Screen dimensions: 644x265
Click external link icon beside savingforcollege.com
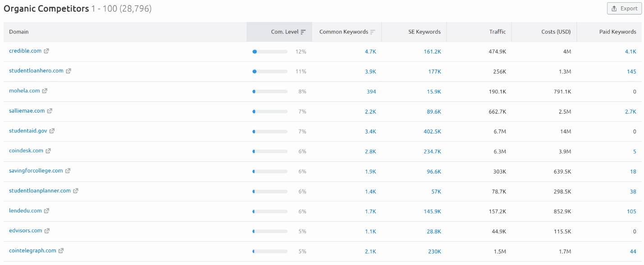pos(68,171)
